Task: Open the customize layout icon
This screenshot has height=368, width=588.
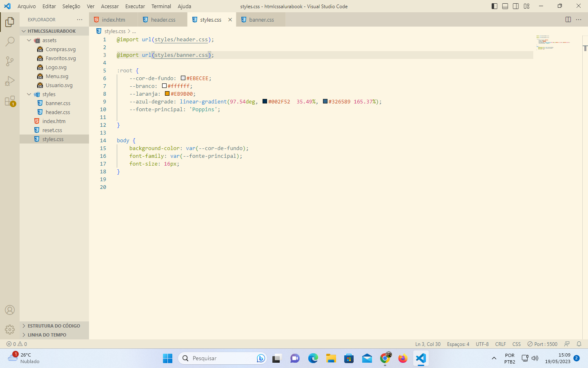Action: click(526, 6)
